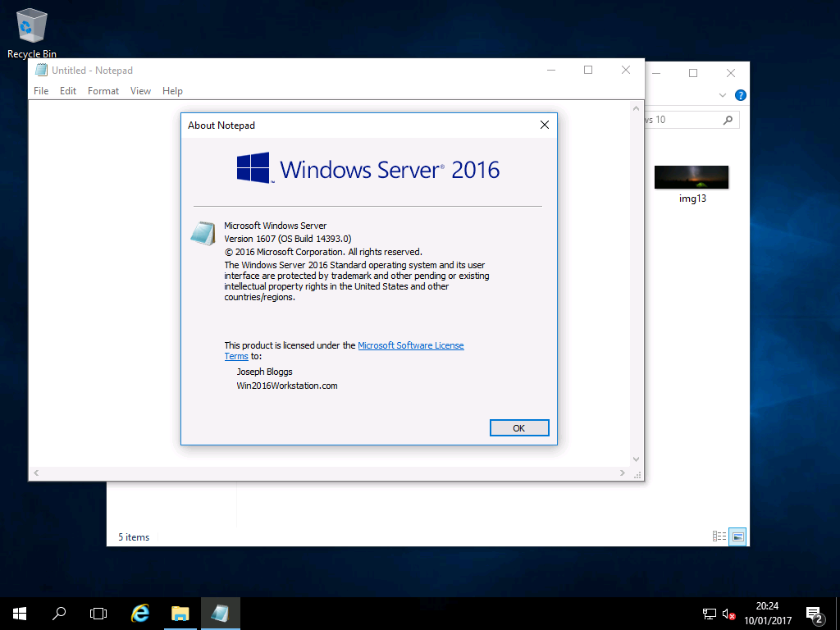Open Task View on taskbar
The width and height of the screenshot is (840, 630).
tap(98, 614)
